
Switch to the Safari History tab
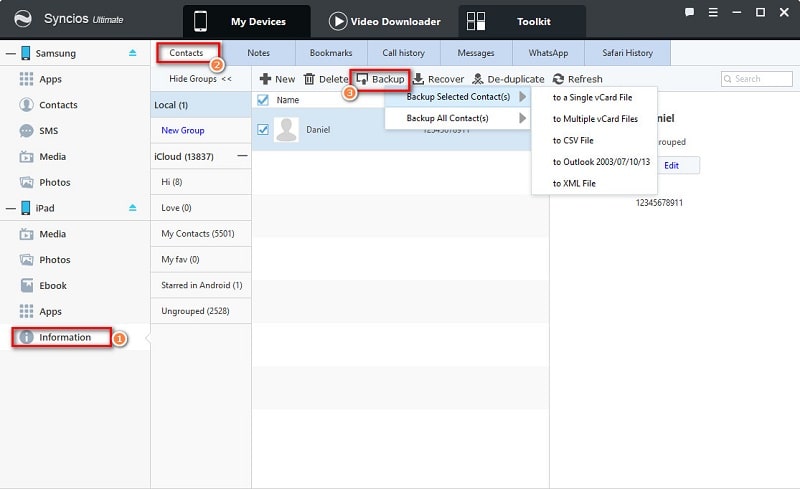628,53
